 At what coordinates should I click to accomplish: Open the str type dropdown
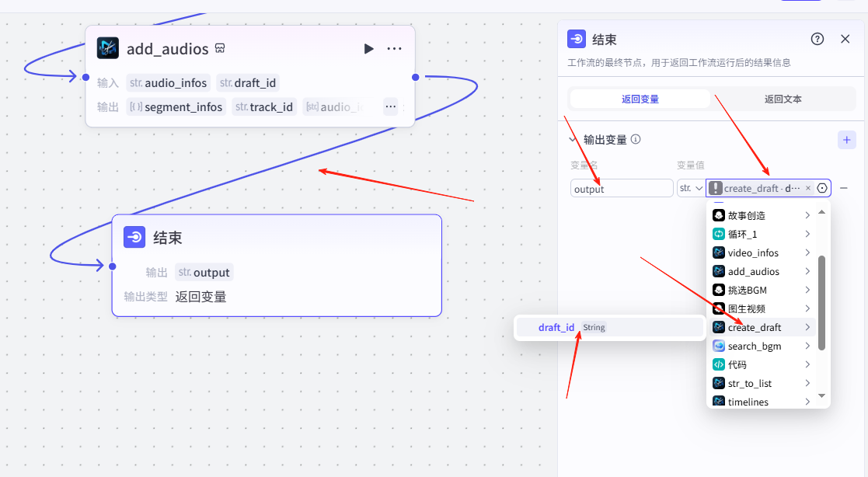pos(691,188)
